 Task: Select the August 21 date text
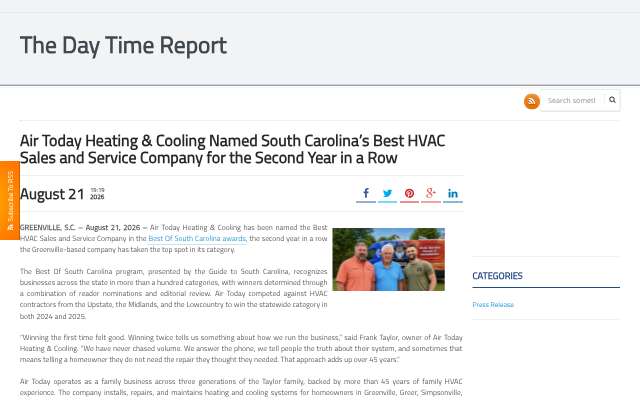(x=52, y=194)
